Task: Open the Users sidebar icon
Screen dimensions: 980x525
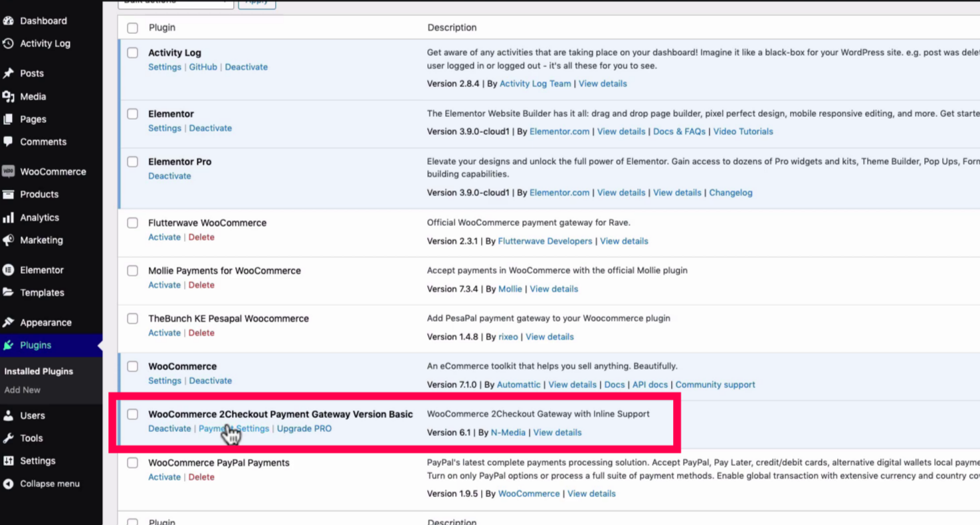Action: 9,416
